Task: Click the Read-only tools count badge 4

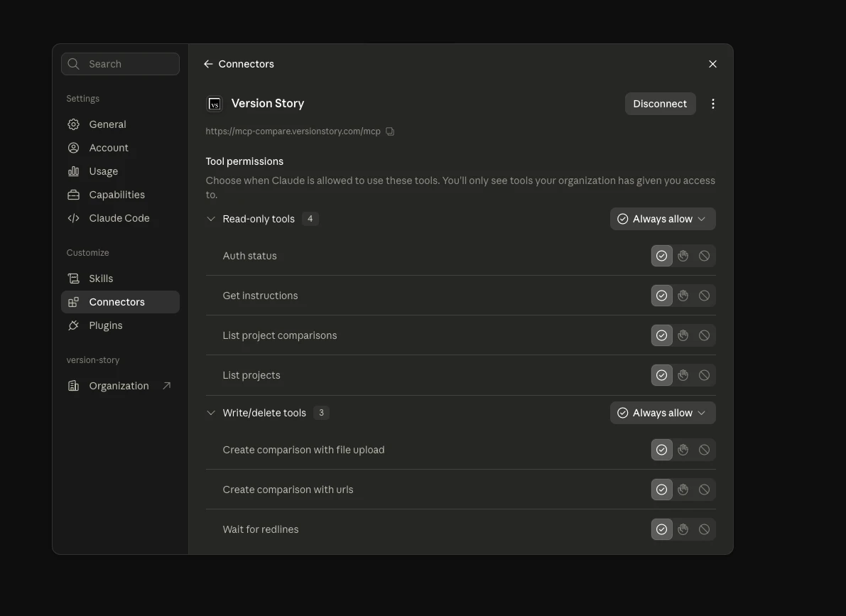Action: (x=310, y=219)
